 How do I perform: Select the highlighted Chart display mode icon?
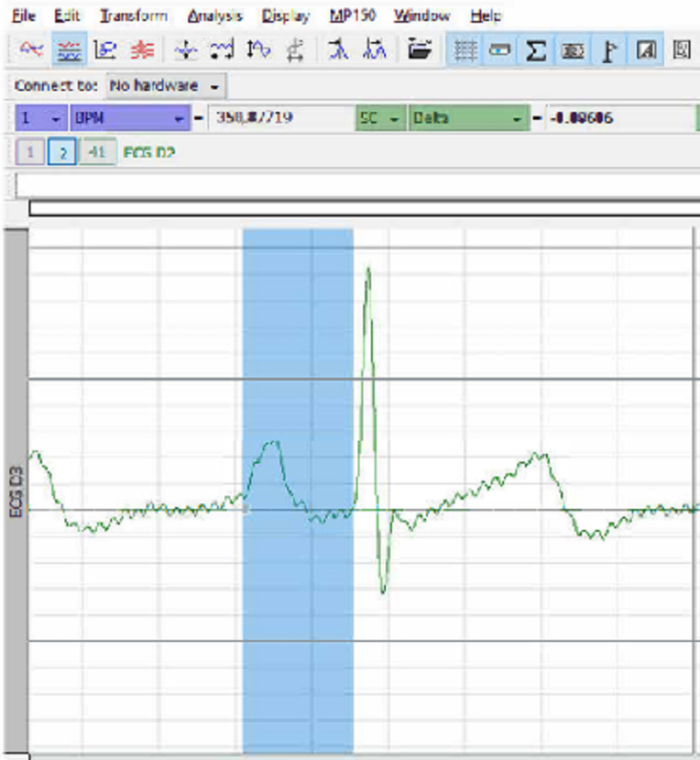pyautogui.click(x=69, y=50)
